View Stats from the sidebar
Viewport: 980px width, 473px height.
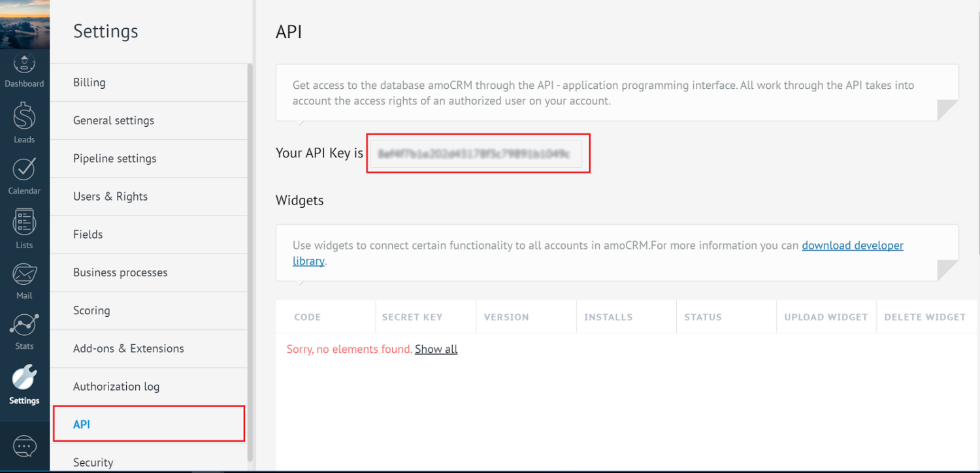[x=24, y=330]
